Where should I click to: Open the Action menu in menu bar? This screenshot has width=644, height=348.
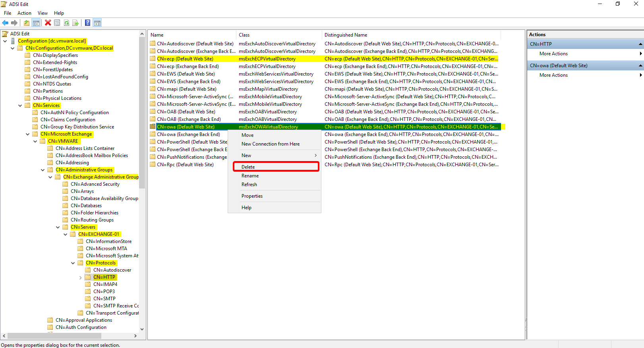24,13
